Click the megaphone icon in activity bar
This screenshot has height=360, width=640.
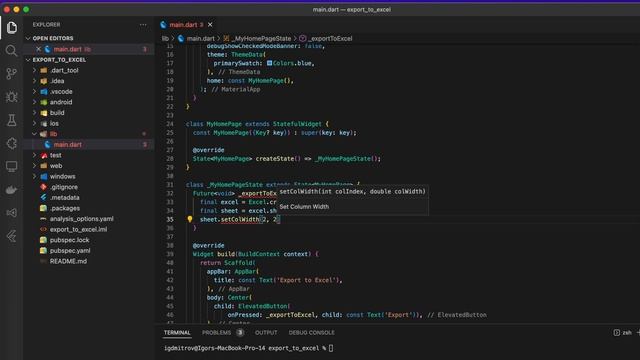pyautogui.click(x=11, y=213)
